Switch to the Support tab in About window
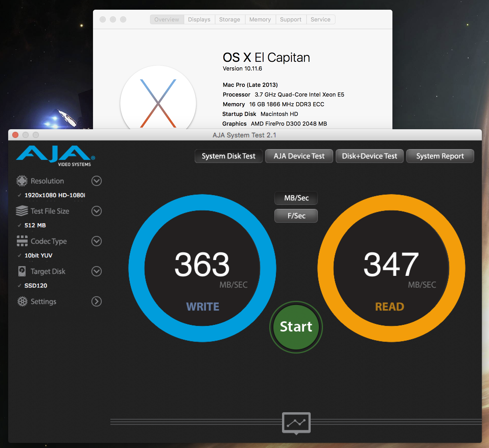Screen dimensions: 489x448 291,19
